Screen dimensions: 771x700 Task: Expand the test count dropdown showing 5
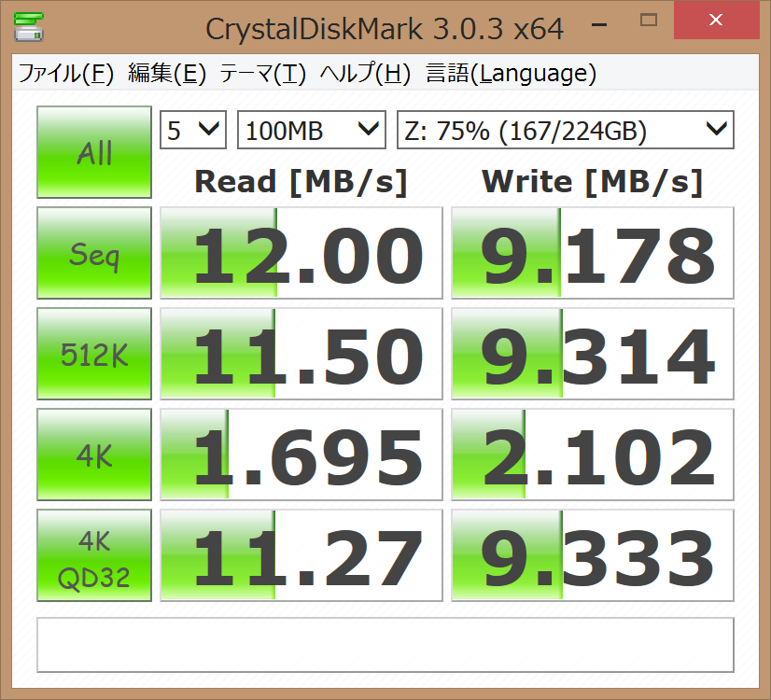(x=193, y=130)
